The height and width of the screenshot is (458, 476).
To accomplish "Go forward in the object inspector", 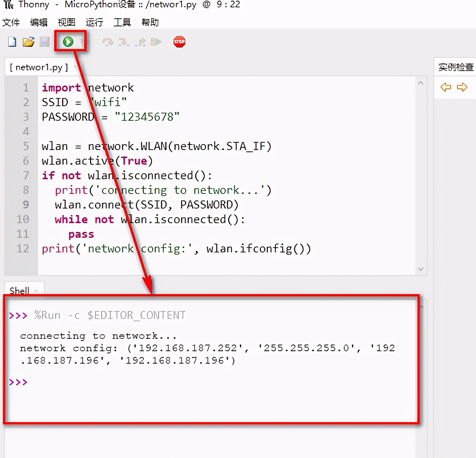I will coord(462,87).
